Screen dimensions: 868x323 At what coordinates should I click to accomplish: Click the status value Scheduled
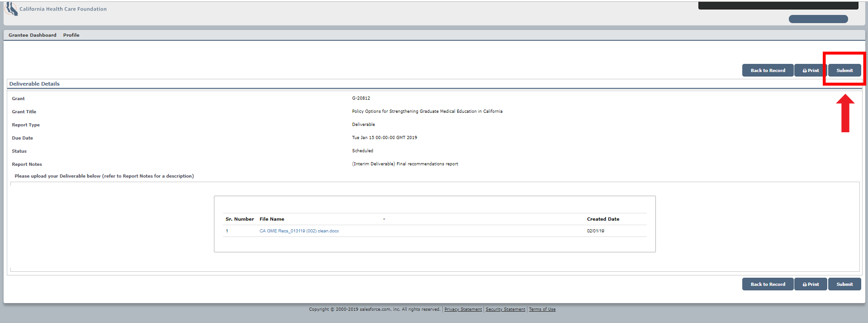[x=362, y=151]
